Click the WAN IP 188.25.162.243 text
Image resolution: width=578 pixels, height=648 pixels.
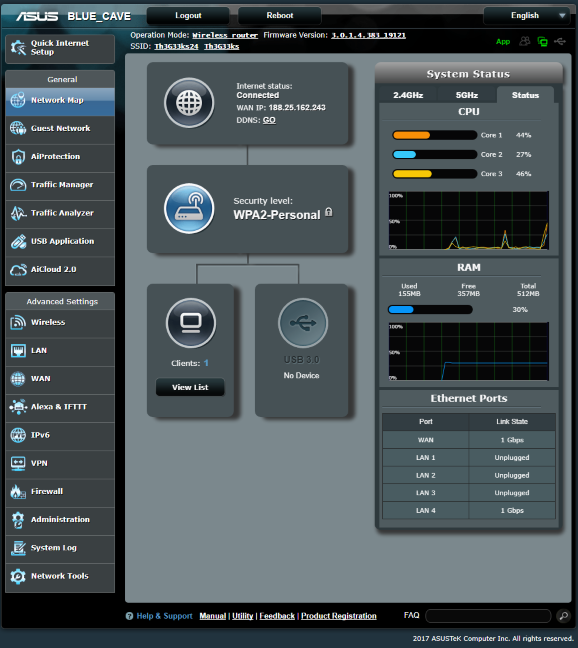point(297,107)
